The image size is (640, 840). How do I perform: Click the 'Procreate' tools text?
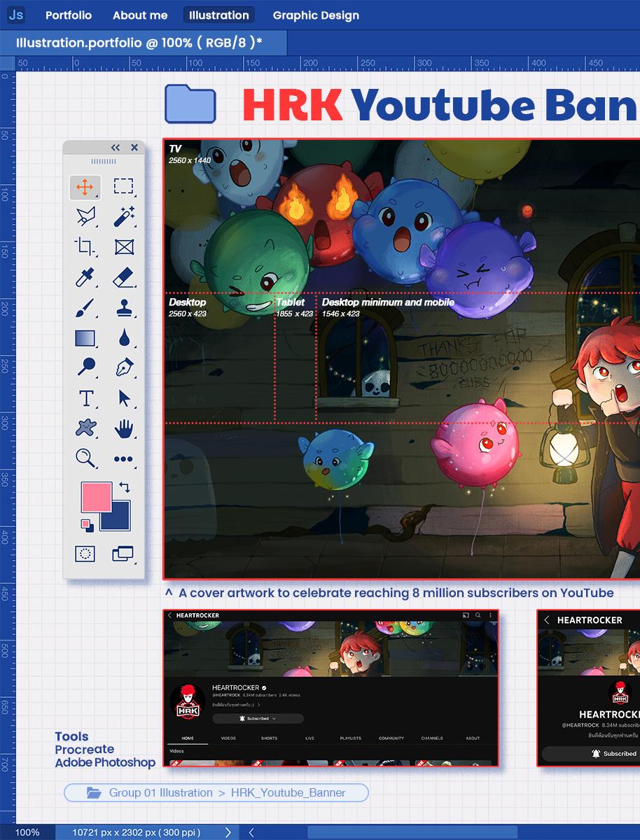pos(84,749)
